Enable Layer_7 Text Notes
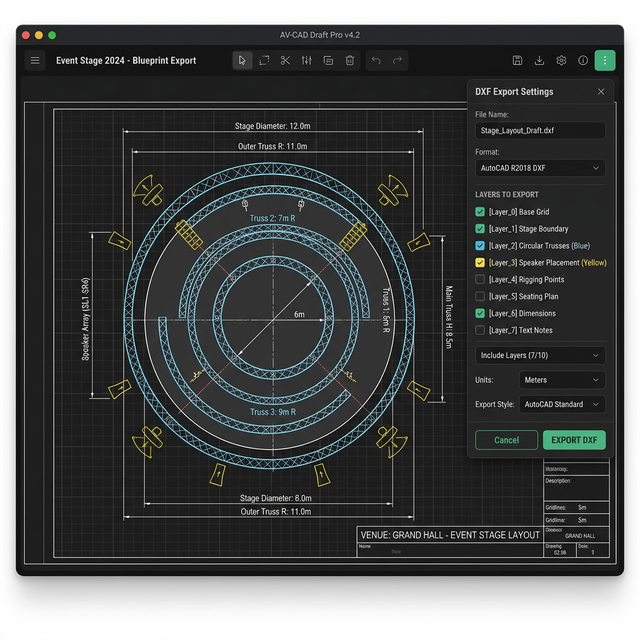The width and height of the screenshot is (640, 640). point(480,330)
